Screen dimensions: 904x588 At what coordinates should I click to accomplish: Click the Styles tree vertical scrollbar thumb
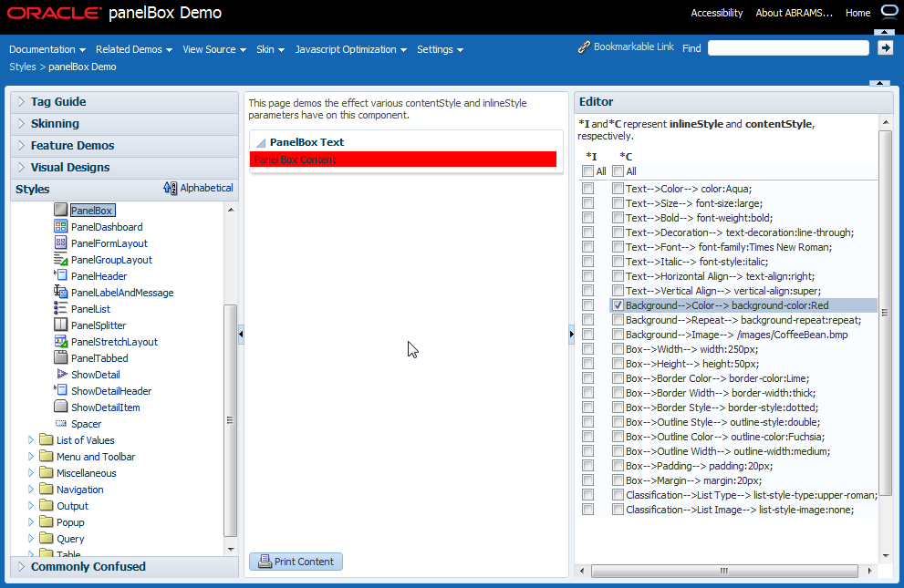pyautogui.click(x=230, y=420)
